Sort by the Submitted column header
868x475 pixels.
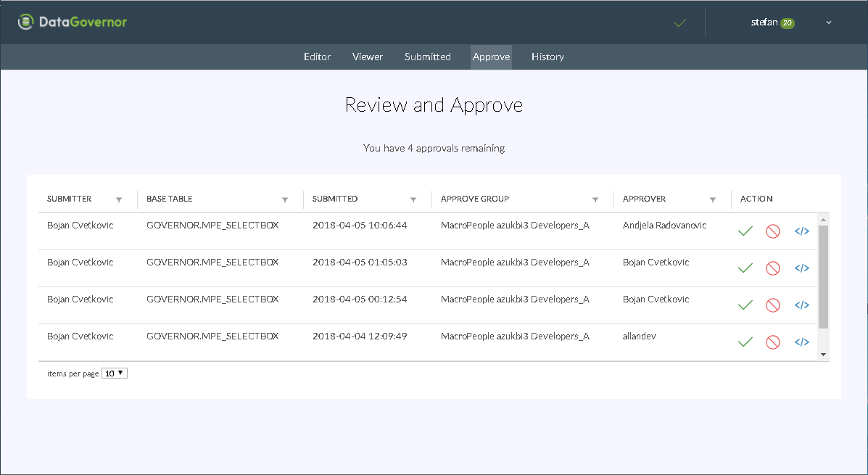click(335, 199)
